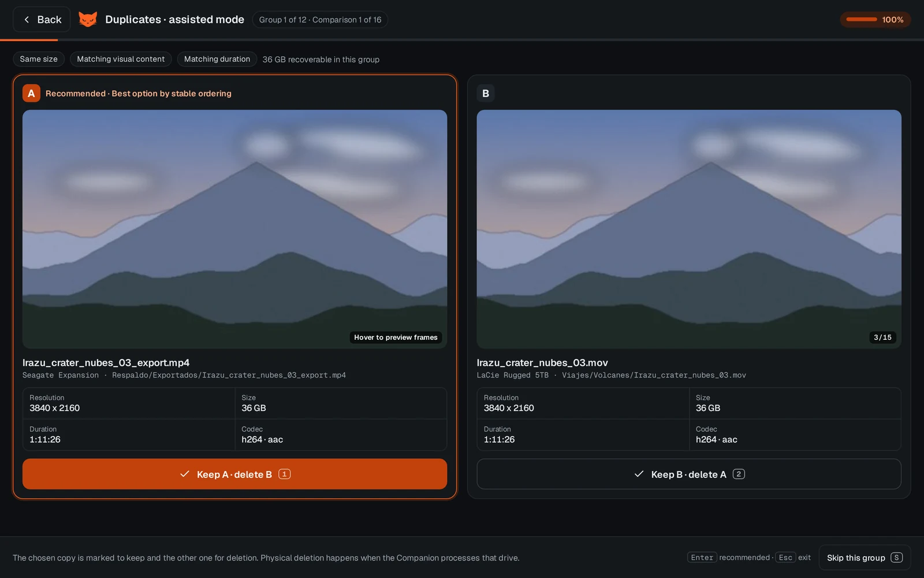Viewport: 924px width, 578px height.
Task: Click Resolution 3840 x 2160 in card B
Action: point(583,403)
